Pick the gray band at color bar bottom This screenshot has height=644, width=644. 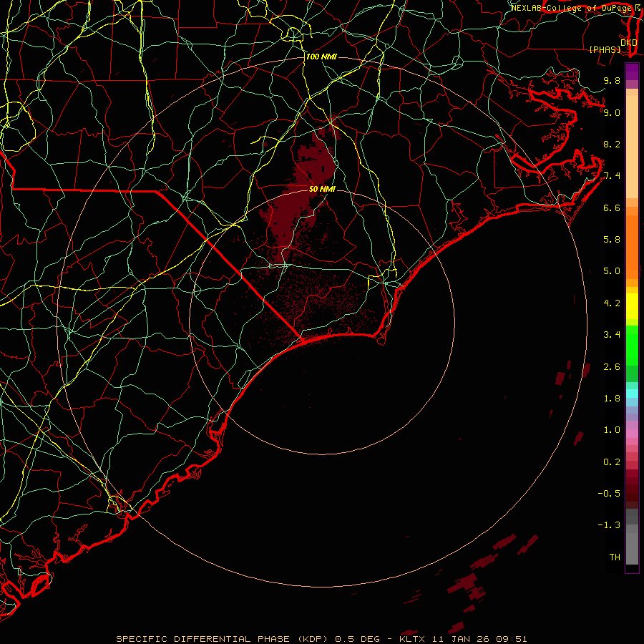click(x=632, y=548)
